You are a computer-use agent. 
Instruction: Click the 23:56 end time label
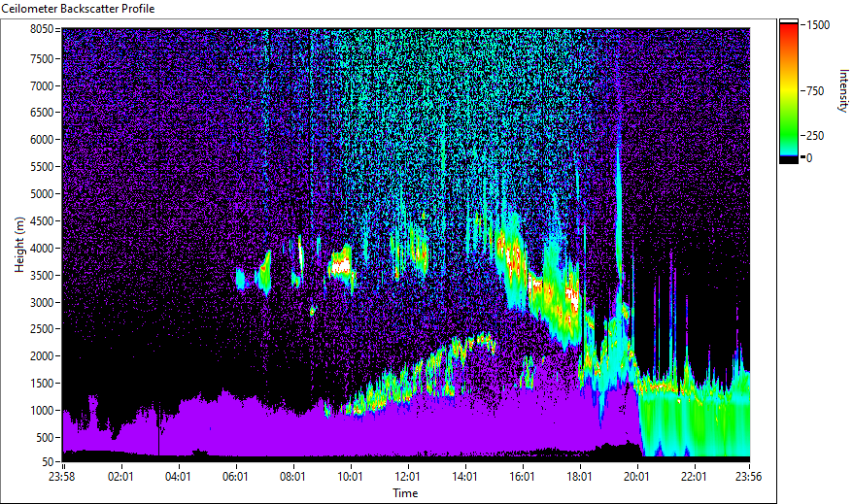pyautogui.click(x=748, y=477)
